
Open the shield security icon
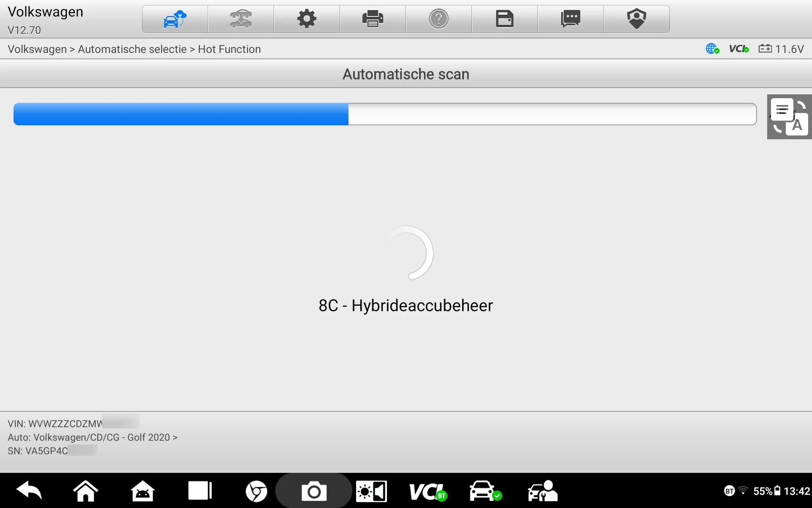(637, 19)
